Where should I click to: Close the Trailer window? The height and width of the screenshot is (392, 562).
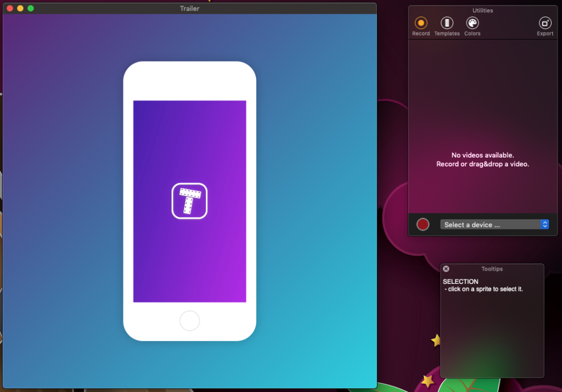point(10,8)
